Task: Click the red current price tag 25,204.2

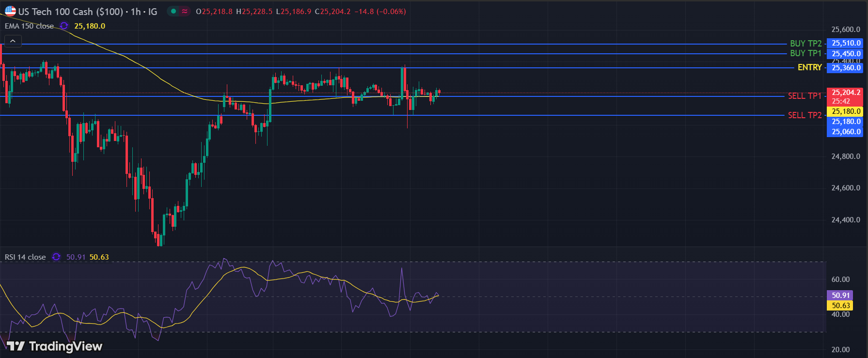Action: [x=846, y=93]
